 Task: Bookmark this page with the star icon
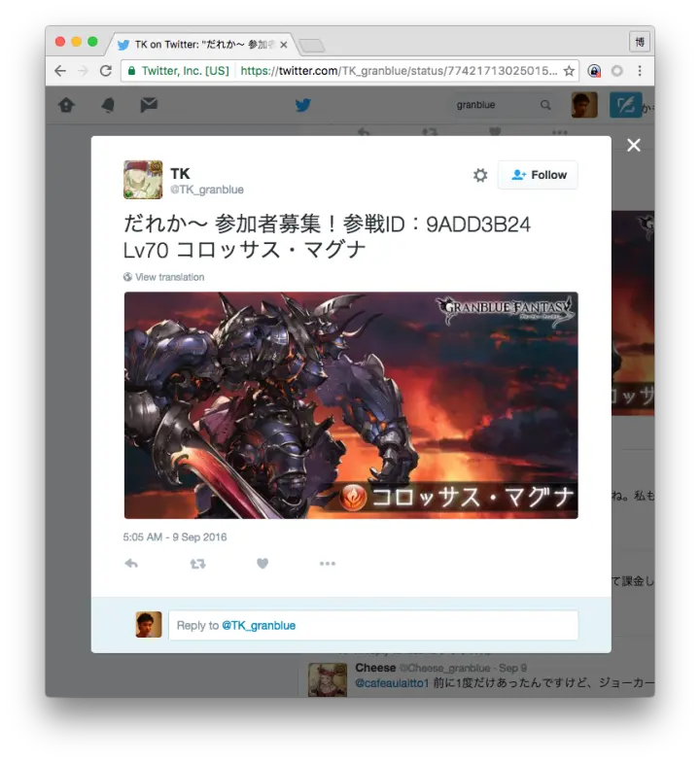[569, 71]
